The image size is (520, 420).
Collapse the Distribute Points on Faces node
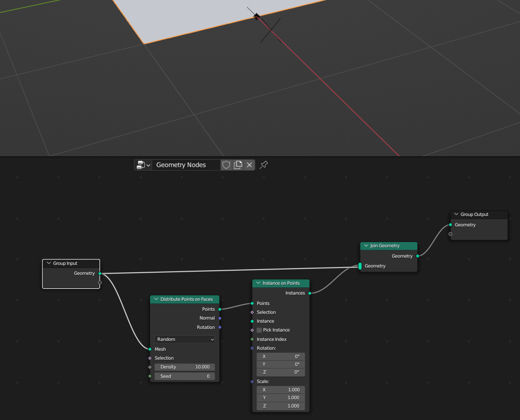click(x=156, y=299)
